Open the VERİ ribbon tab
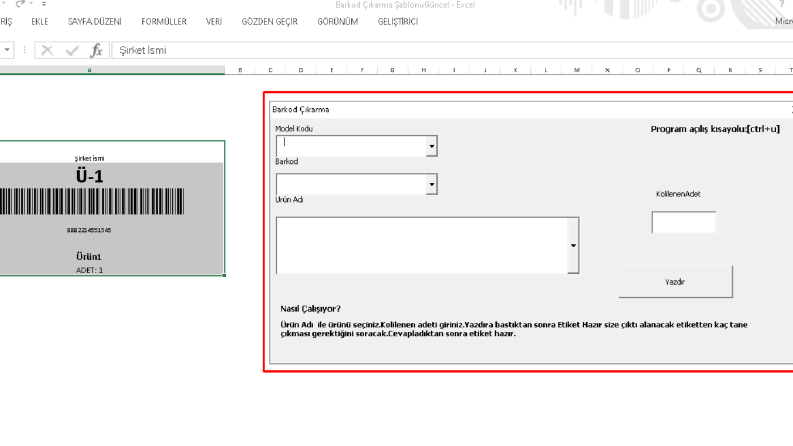 click(x=214, y=22)
